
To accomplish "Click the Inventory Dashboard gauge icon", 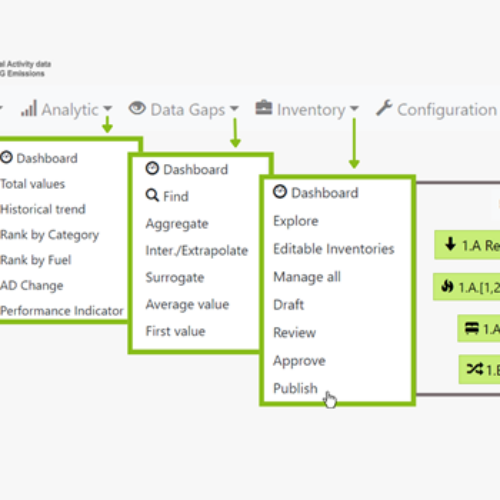I will coord(280,192).
